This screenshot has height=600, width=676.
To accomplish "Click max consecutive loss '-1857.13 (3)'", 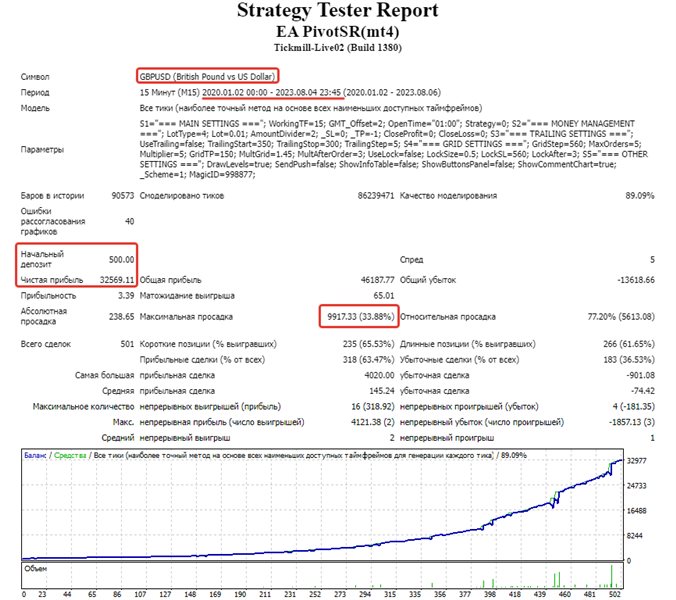I will click(x=632, y=422).
